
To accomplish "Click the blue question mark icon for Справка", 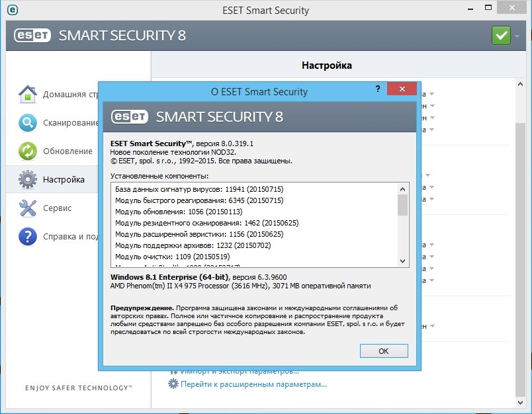I will click(x=28, y=236).
